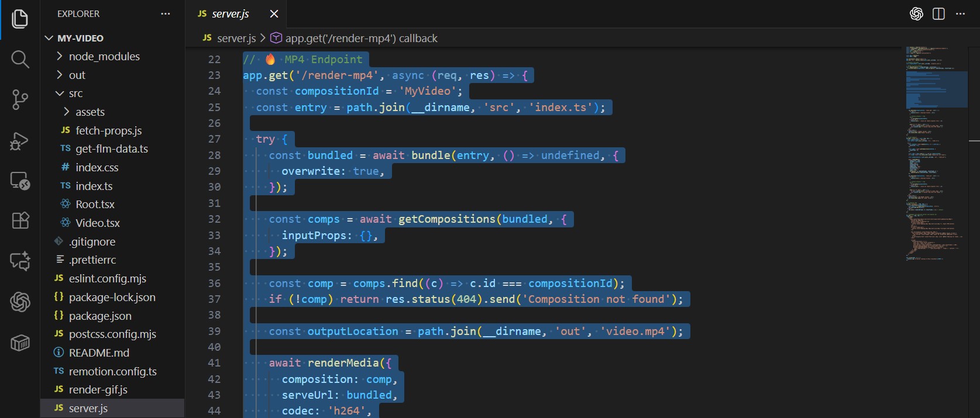Open editor More Actions ellipsis menu
The height and width of the screenshot is (418, 980).
pyautogui.click(x=960, y=14)
